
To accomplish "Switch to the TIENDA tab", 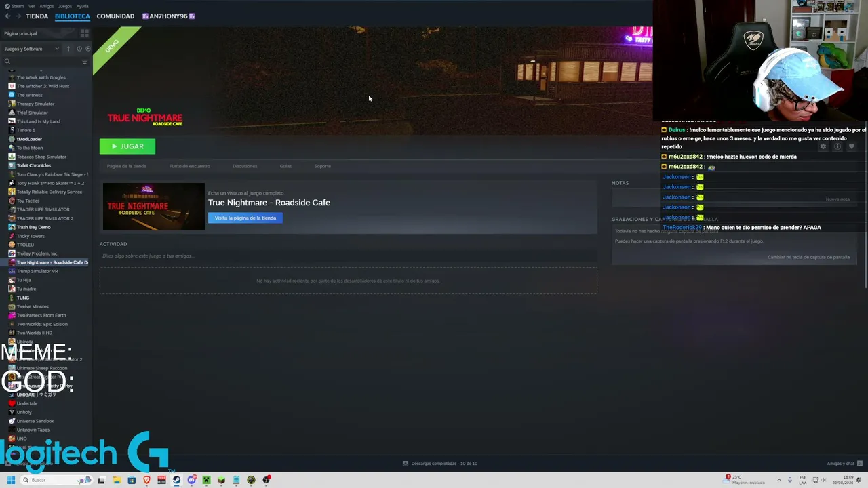I will click(x=37, y=16).
